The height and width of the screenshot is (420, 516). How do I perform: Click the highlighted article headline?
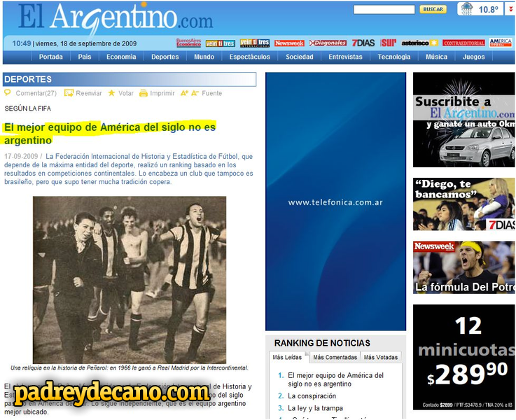pos(110,134)
